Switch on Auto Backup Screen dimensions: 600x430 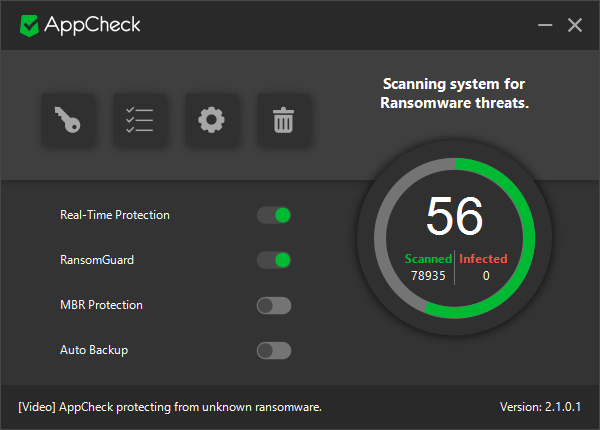274,350
